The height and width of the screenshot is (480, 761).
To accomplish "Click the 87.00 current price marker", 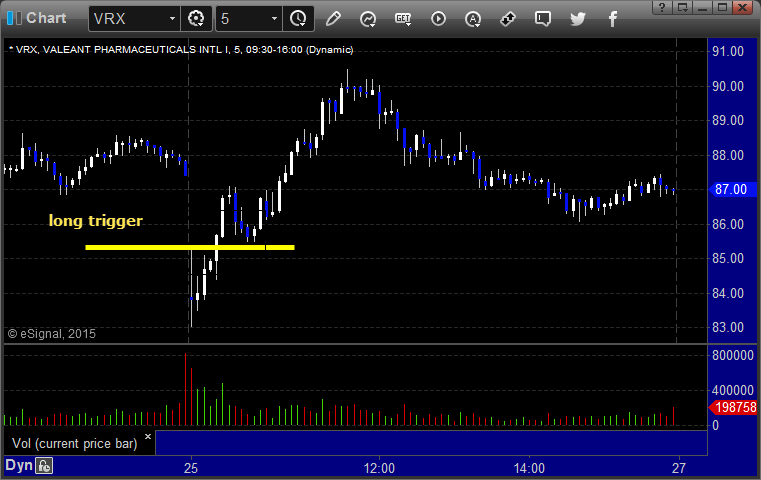I will (732, 189).
